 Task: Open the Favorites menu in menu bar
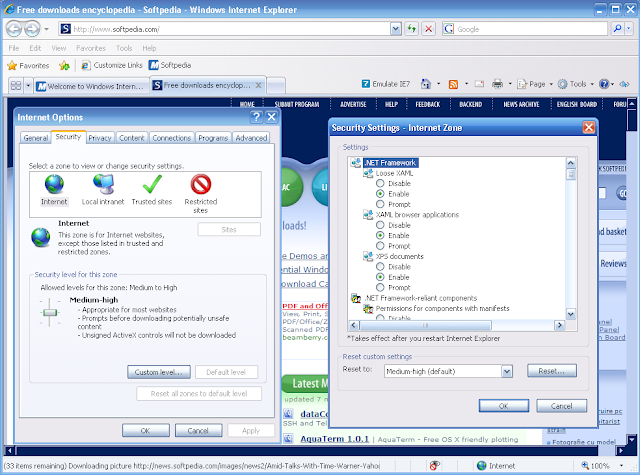pos(91,48)
